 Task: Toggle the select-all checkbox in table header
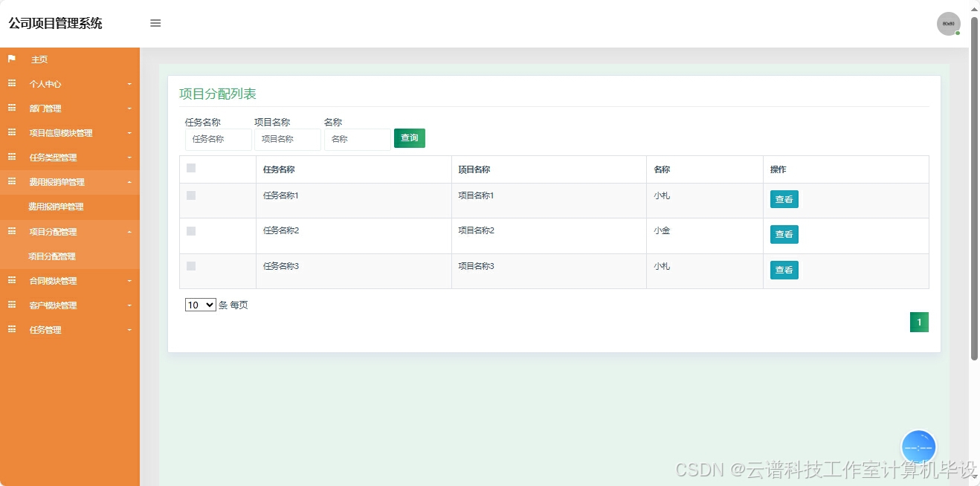coord(192,168)
